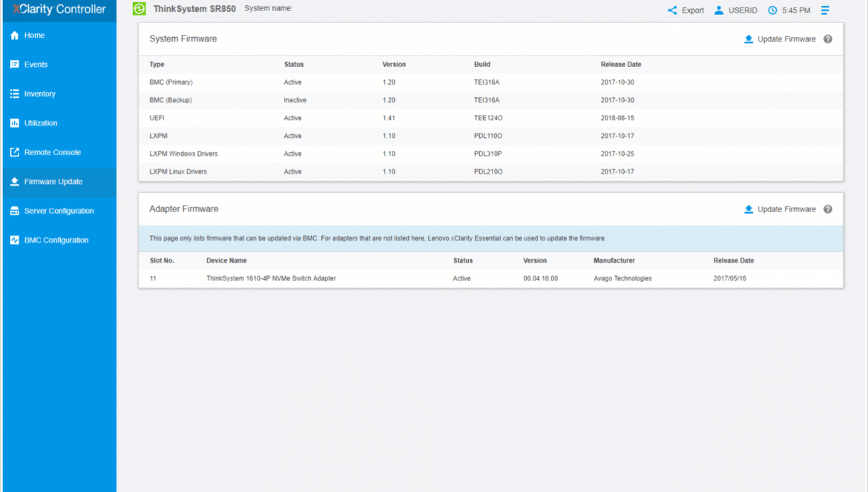868x492 pixels.
Task: Click the Export share icon
Action: (x=672, y=10)
